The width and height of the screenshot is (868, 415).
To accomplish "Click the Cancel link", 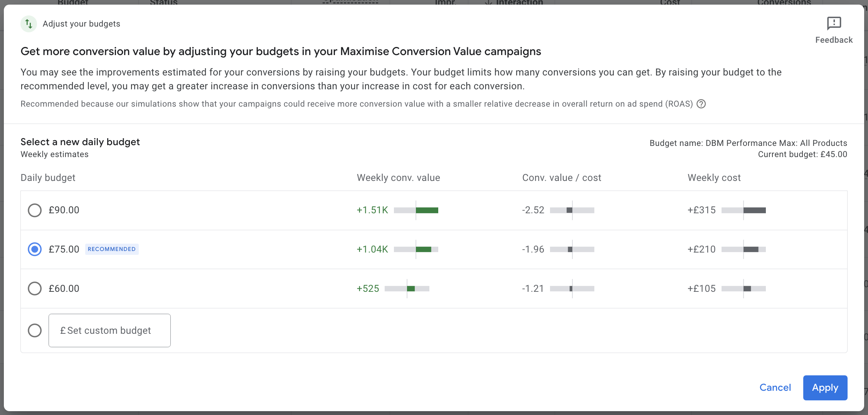I will coord(775,388).
